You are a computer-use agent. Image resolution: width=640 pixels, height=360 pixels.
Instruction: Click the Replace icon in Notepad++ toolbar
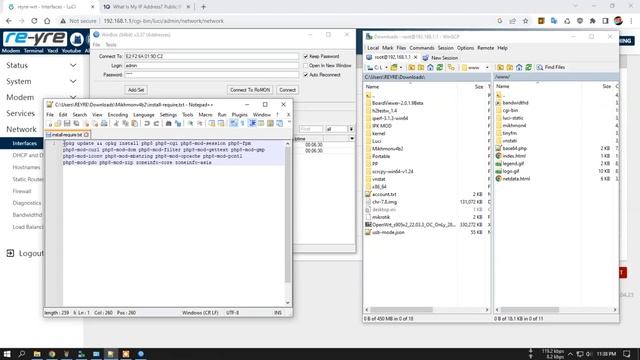[178, 123]
